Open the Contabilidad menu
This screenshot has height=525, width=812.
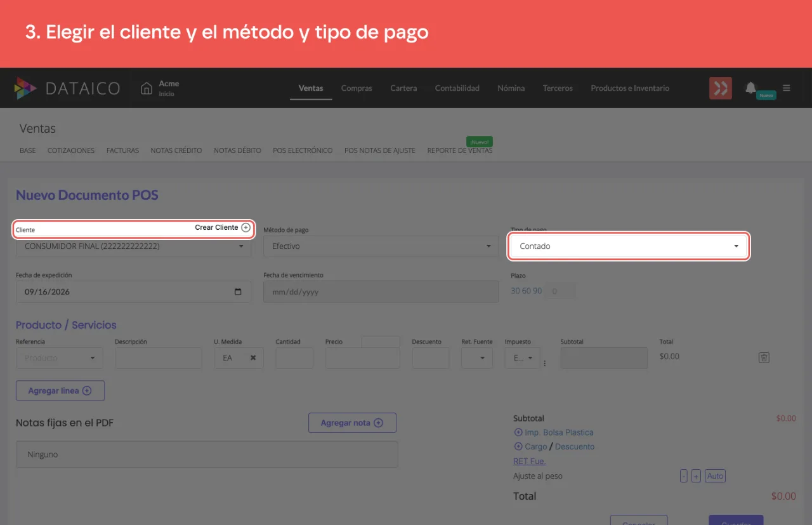pyautogui.click(x=457, y=88)
